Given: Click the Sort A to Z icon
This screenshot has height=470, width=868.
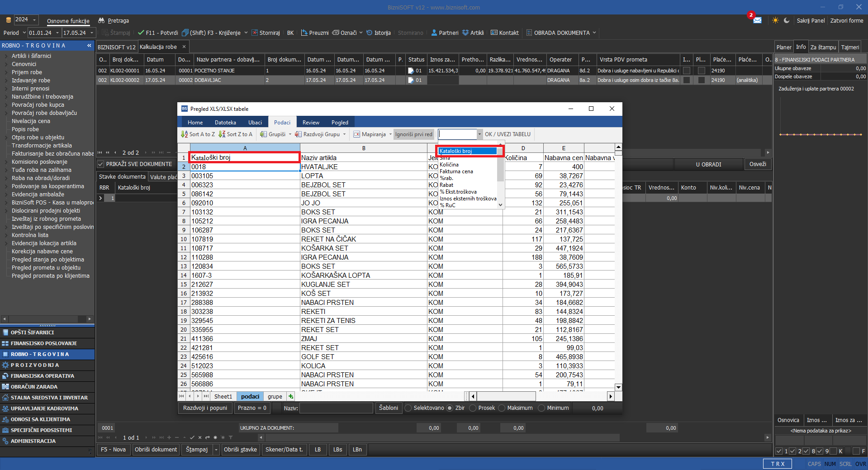Looking at the screenshot, I should tap(185, 134).
